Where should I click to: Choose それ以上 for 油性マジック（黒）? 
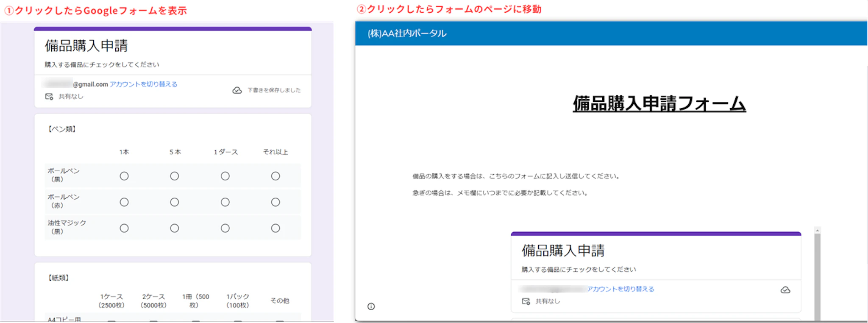275,228
